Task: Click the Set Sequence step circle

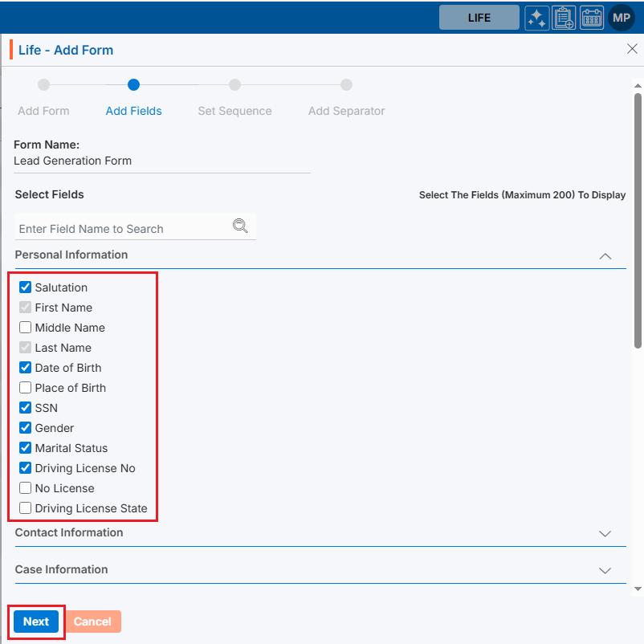Action: point(234,84)
